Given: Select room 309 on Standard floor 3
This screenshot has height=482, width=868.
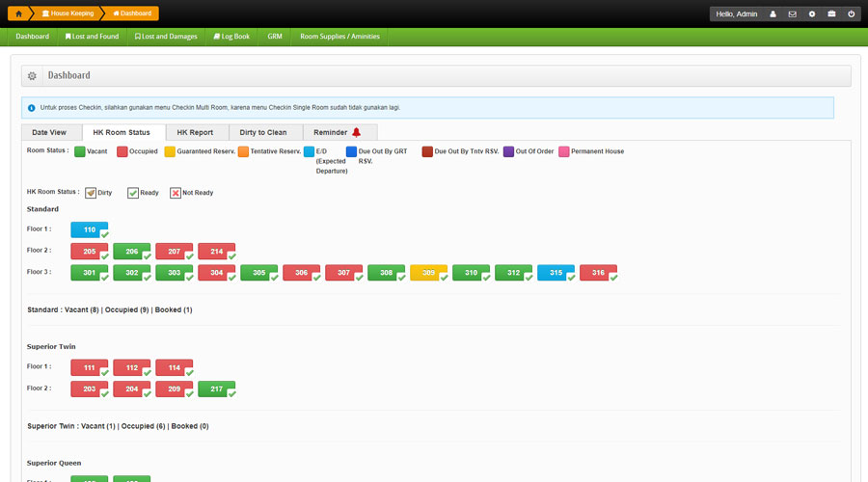Looking at the screenshot, I should click(x=428, y=273).
